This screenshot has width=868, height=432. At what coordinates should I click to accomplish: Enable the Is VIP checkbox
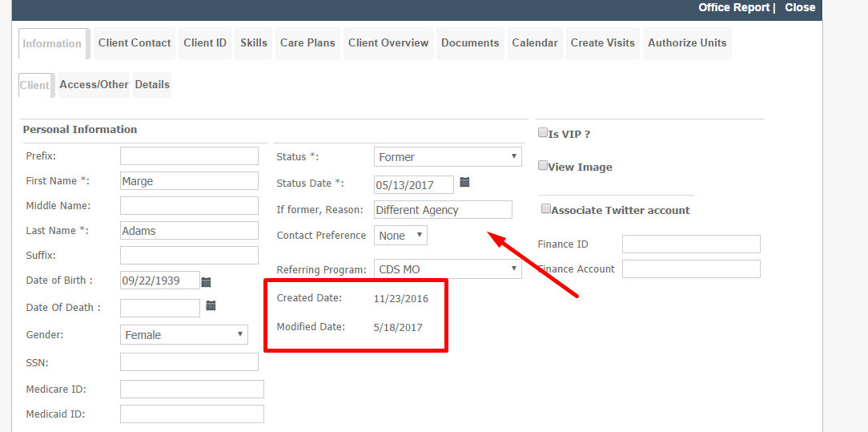pyautogui.click(x=543, y=133)
